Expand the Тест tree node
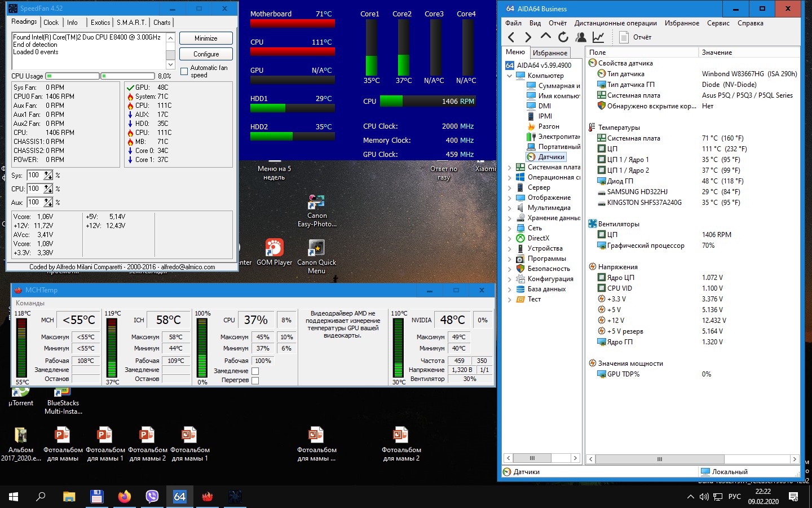 tap(510, 299)
